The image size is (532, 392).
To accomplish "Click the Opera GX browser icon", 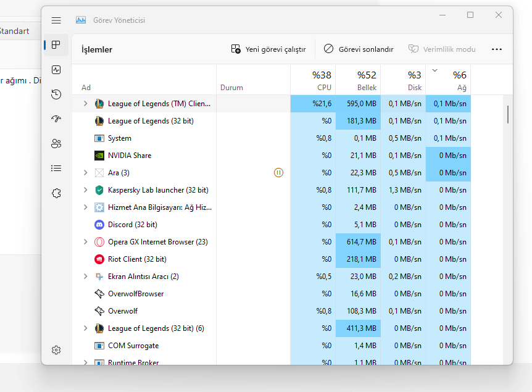I will [x=99, y=242].
